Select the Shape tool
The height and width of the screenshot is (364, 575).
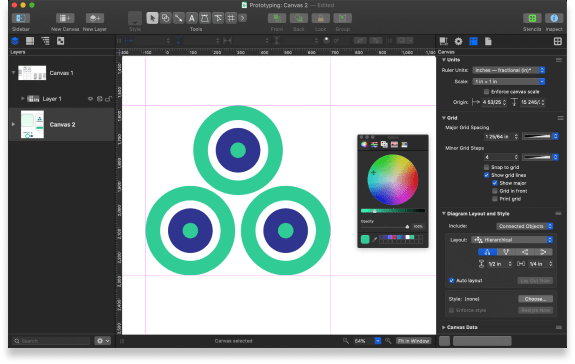[165, 18]
